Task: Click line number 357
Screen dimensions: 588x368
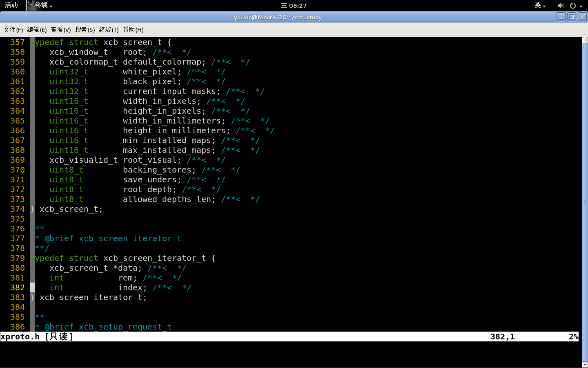Action: 18,42
